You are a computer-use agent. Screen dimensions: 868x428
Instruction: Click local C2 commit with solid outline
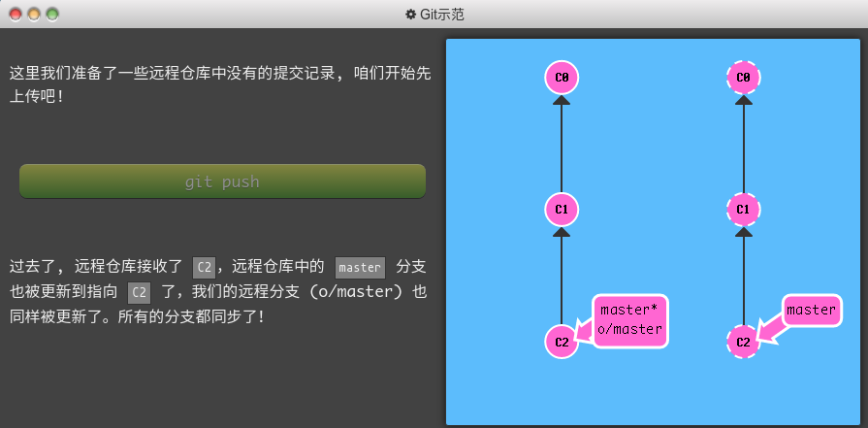click(562, 342)
